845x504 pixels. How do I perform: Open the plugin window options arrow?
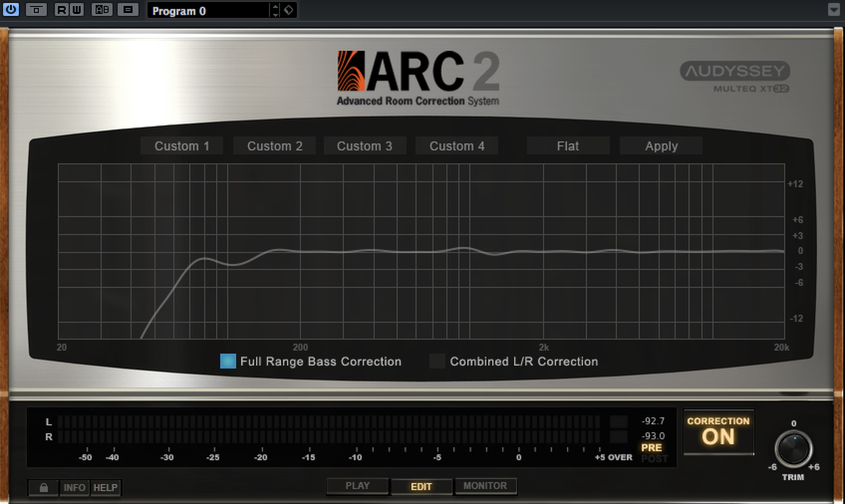(x=834, y=10)
